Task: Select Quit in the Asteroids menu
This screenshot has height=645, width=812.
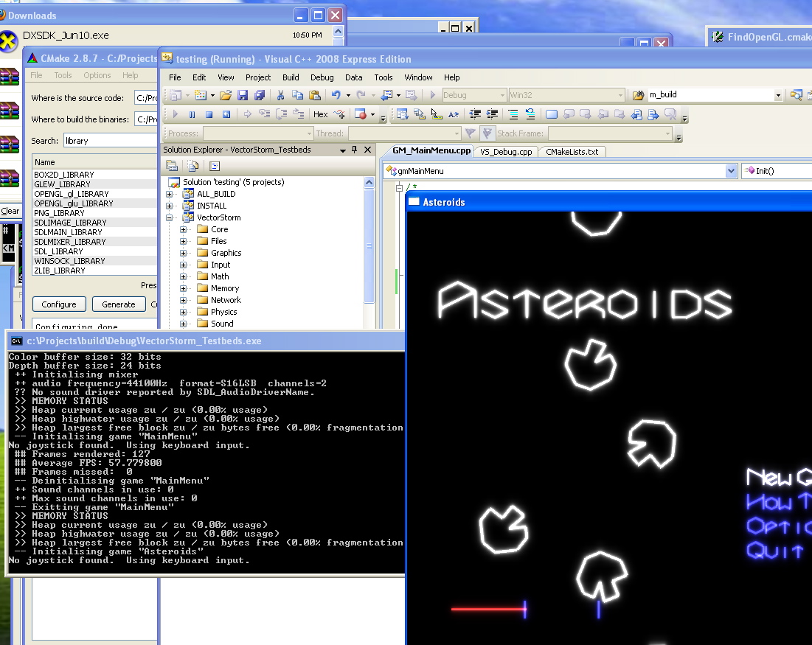Action: tap(774, 550)
